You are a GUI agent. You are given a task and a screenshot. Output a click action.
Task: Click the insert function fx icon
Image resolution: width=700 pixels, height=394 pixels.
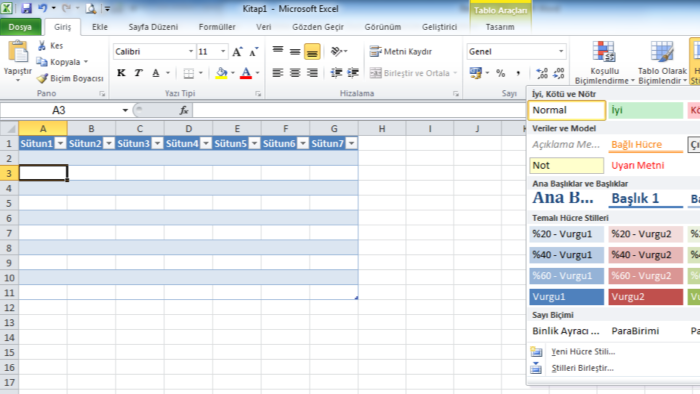click(x=183, y=110)
